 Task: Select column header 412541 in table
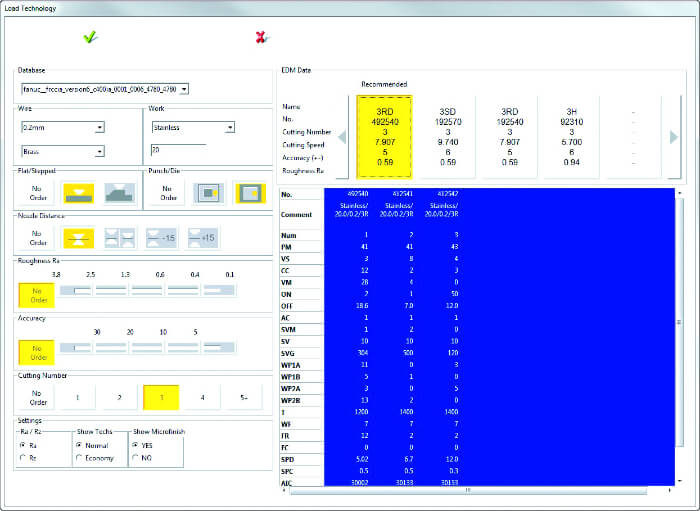coord(403,194)
